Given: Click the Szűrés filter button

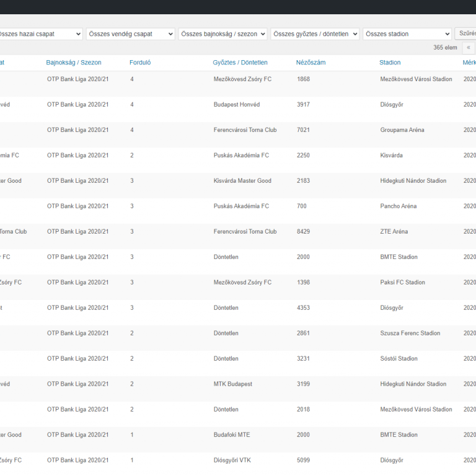Looking at the screenshot, I should (x=466, y=34).
